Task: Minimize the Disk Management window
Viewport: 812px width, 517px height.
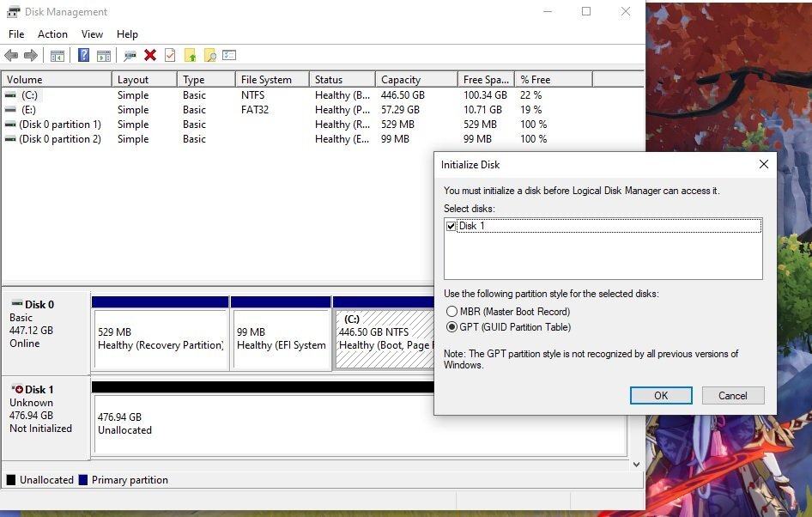Action: (548, 11)
